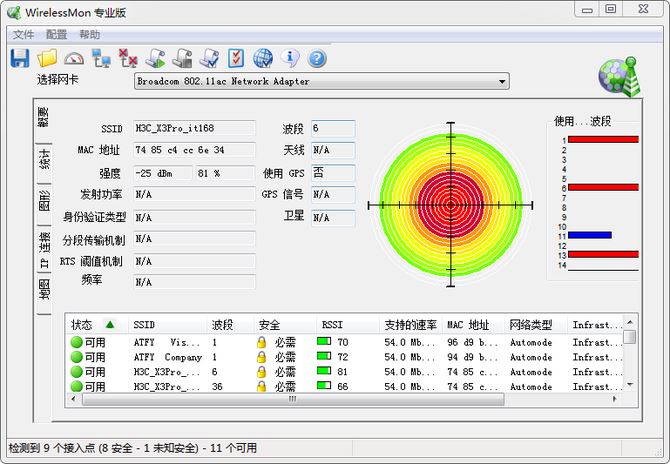
Task: Click the scroll icon with blue checkmark
Action: point(209,59)
